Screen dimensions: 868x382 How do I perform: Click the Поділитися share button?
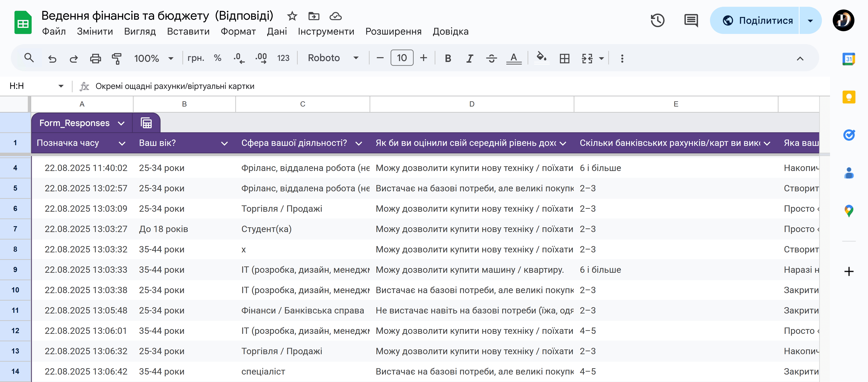[x=757, y=21]
